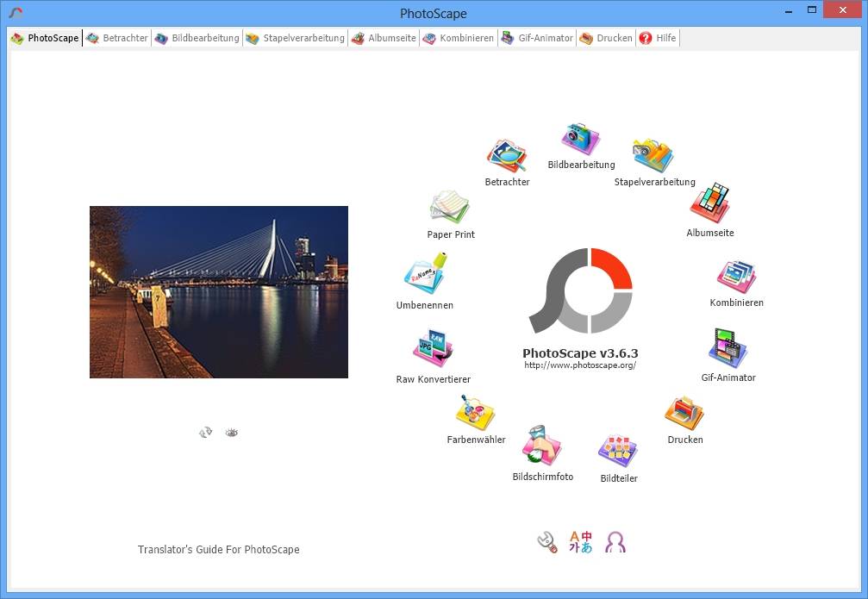Launch the Farbenwähler color picker
The width and height of the screenshot is (868, 599).
click(x=475, y=414)
